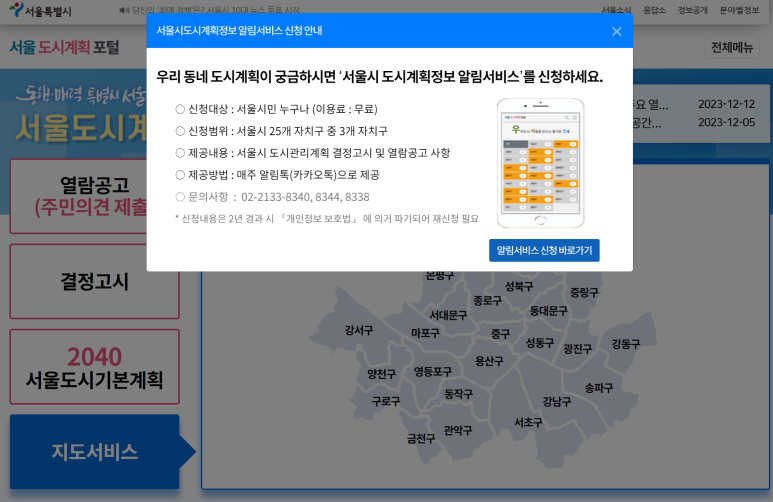Click the phone preview image in dialog
Image resolution: width=773 pixels, height=502 pixels.
point(540,163)
